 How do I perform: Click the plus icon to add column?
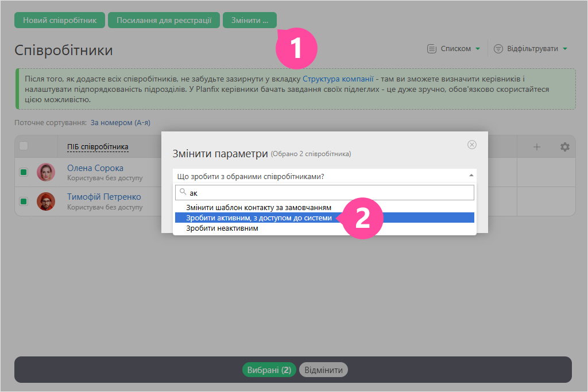[537, 147]
